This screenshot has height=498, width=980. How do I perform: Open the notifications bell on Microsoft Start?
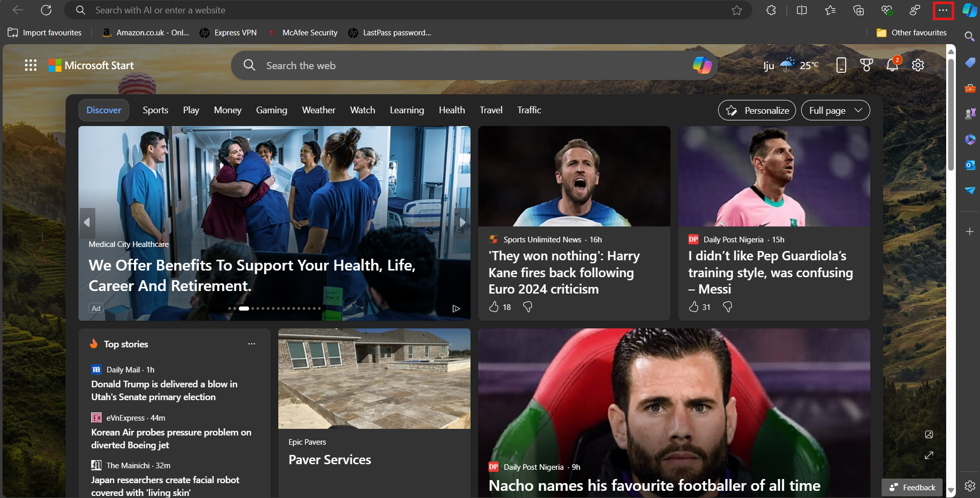pos(893,65)
